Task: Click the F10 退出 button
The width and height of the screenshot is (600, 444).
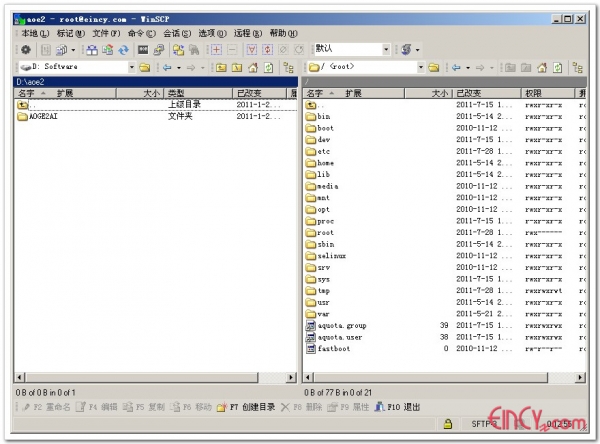Action: point(398,407)
